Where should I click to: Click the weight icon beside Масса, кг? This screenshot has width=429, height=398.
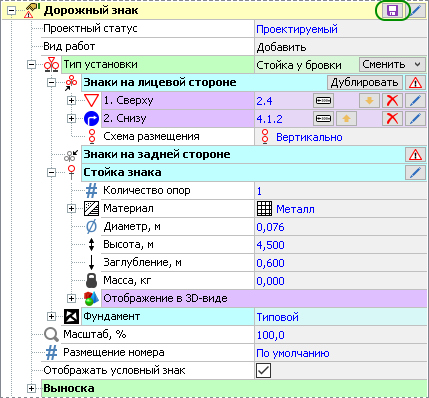tap(91, 281)
